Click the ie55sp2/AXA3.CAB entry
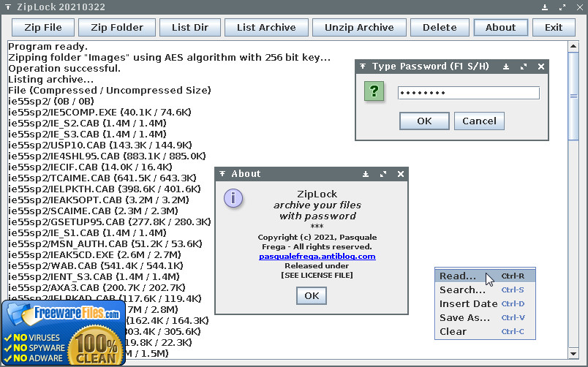Viewport: 588px width, 367px height. tap(97, 287)
